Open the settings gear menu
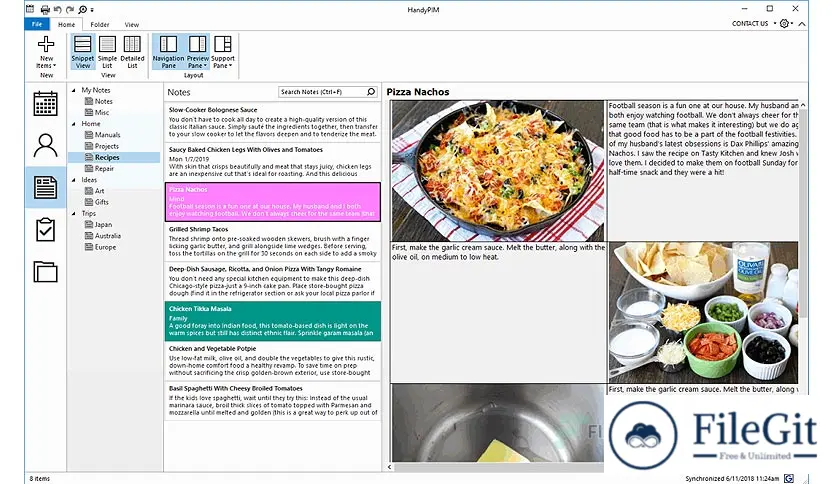836x484 pixels. [784, 23]
